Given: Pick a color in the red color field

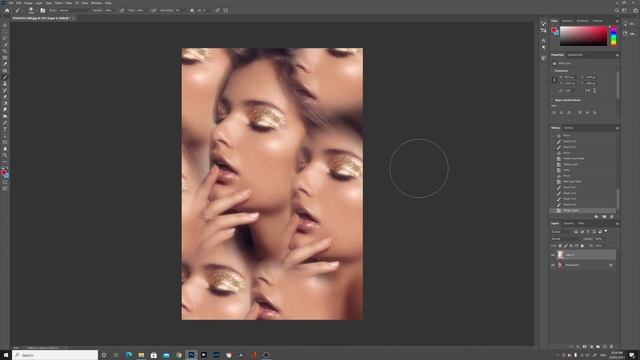Looking at the screenshot, I should (583, 36).
